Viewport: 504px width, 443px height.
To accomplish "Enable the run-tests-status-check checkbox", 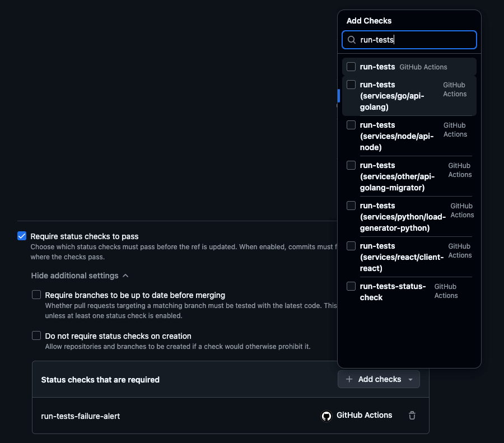I will click(351, 286).
